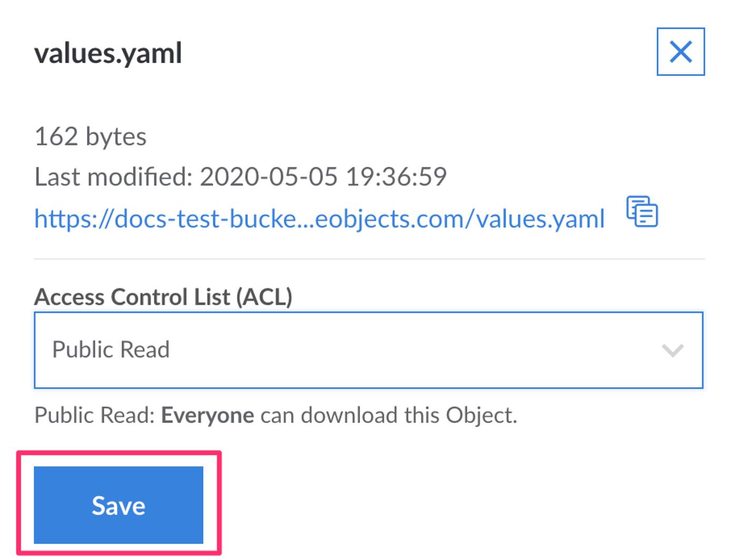Click the dropdown arrow icon for Public Read
Image resolution: width=731 pixels, height=560 pixels.
click(x=671, y=349)
